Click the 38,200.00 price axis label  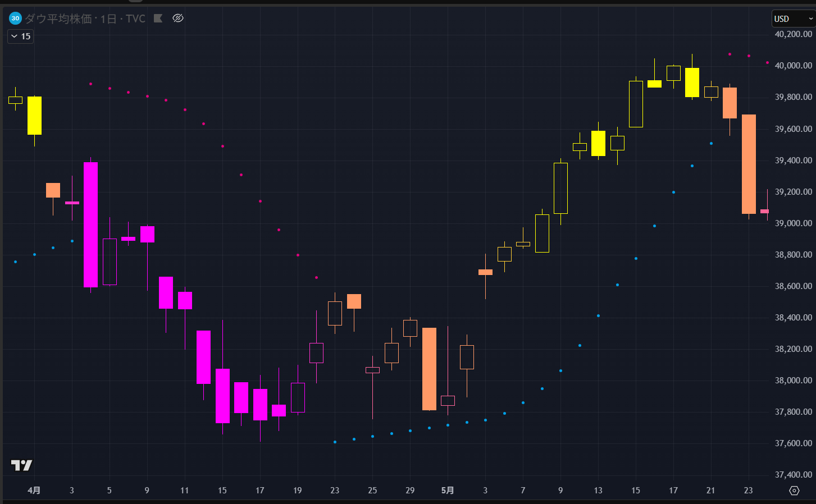tap(794, 349)
